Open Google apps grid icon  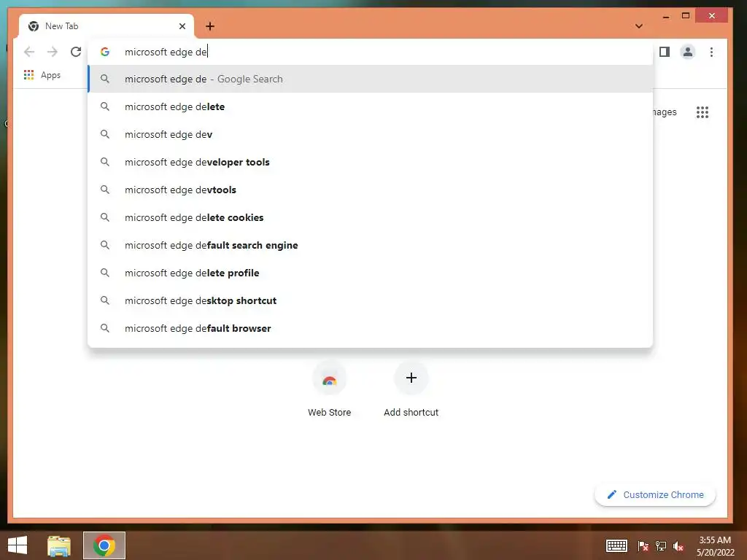703,112
